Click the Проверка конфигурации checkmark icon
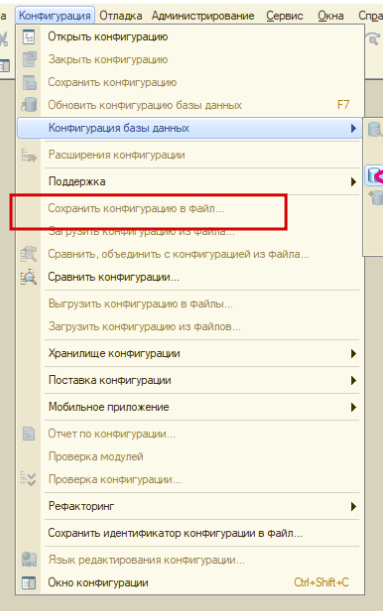 click(28, 479)
